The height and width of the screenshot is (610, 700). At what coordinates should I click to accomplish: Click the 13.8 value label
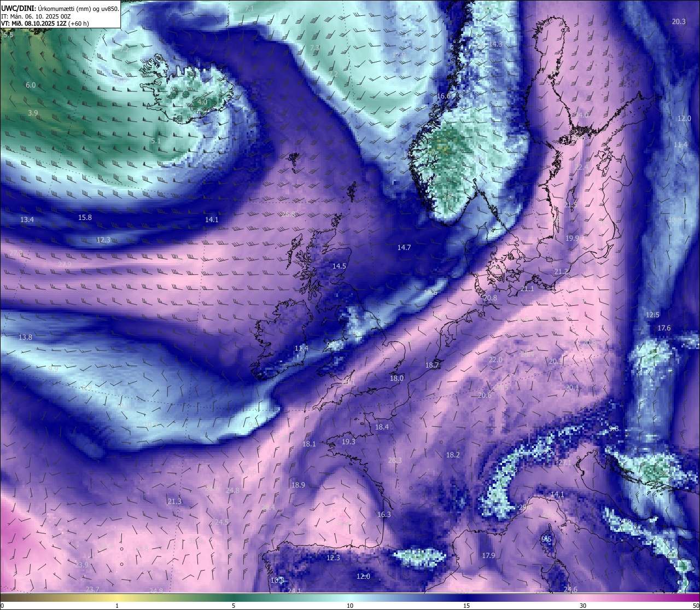(x=26, y=338)
